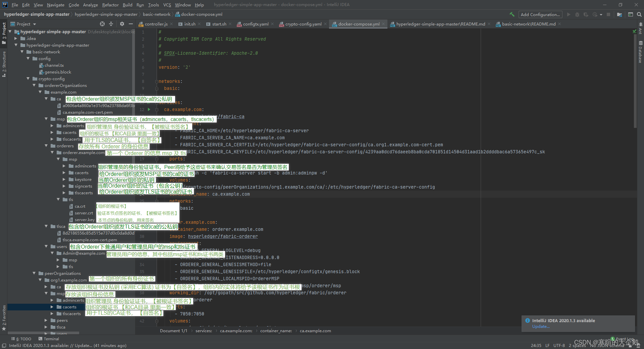Click the UTF-8 encoding status widget

point(559,345)
